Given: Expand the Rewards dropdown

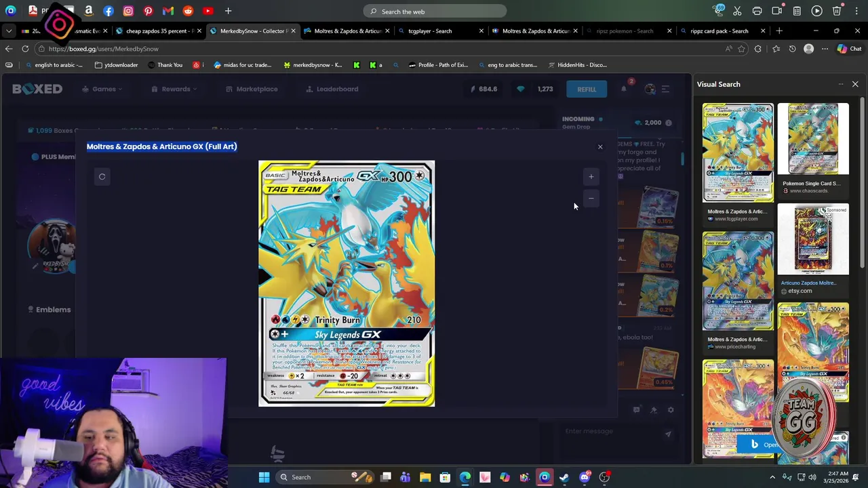Looking at the screenshot, I should 175,89.
